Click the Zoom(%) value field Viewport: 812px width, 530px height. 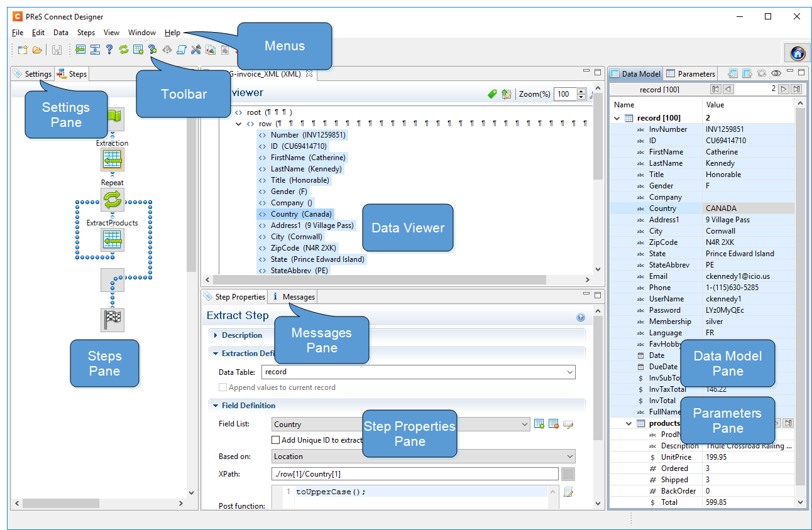565,94
